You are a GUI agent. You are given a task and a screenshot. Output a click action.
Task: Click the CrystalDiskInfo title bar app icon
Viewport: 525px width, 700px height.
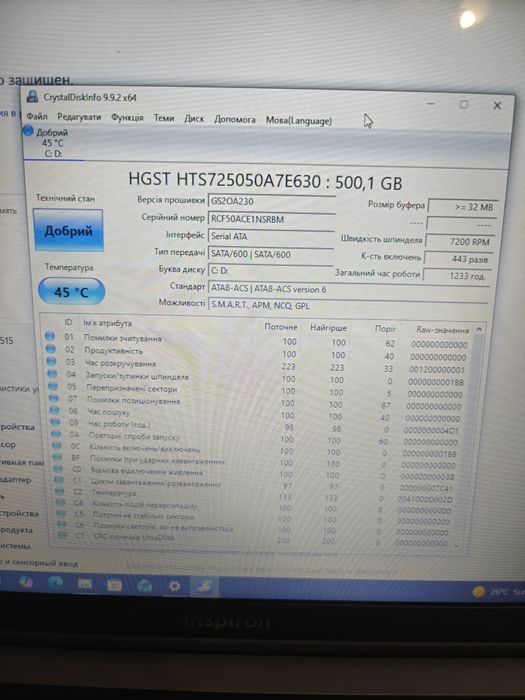pyautogui.click(x=32, y=96)
